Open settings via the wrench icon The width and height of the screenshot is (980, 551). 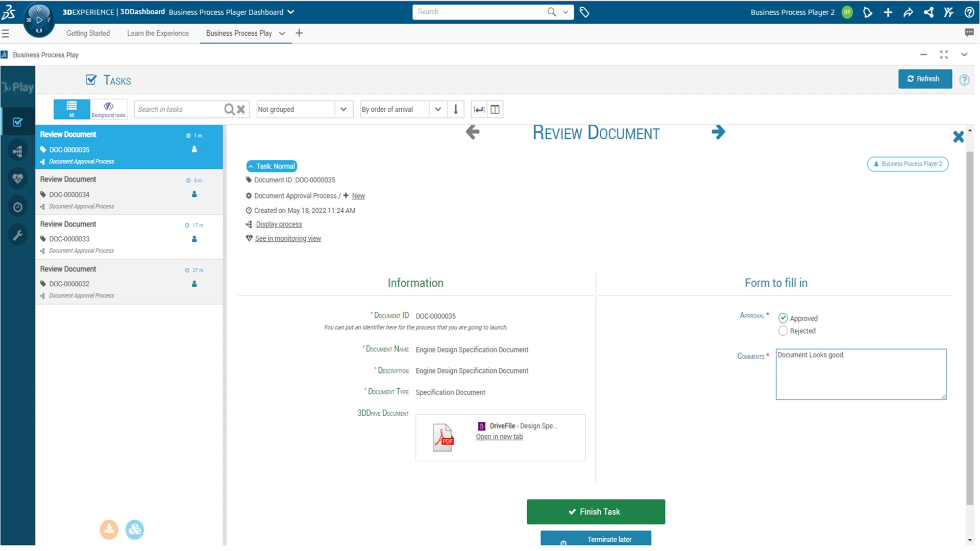click(18, 235)
